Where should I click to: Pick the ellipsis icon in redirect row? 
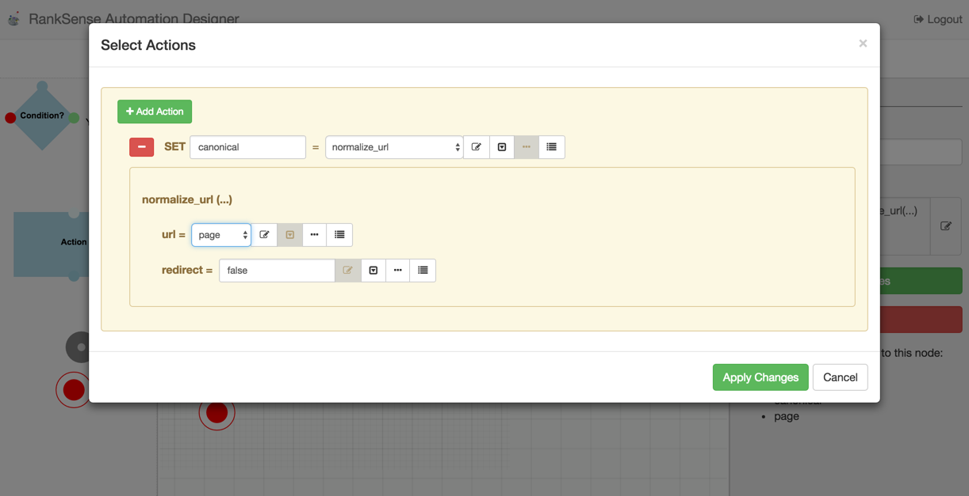398,271
